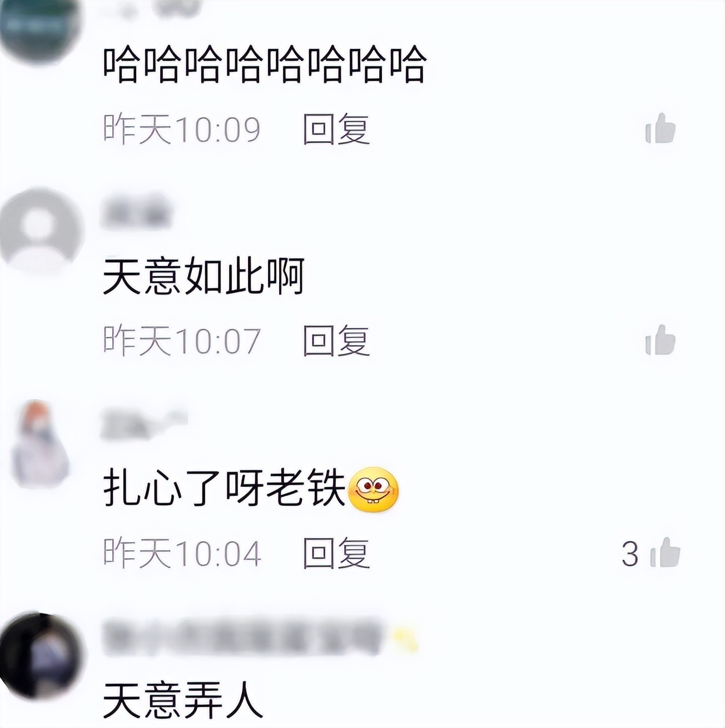Open the dark avatar beside 天意弄人
This screenshot has height=728, width=725.
(40, 656)
